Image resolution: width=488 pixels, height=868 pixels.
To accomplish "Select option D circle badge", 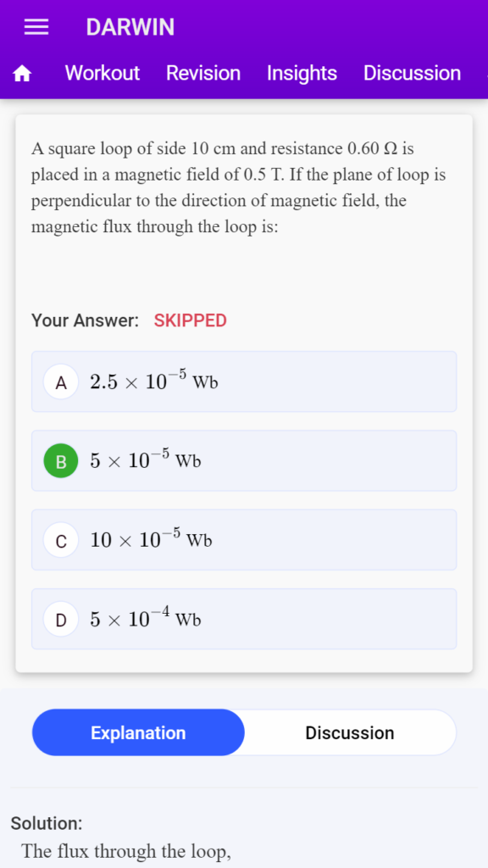I will tap(61, 620).
